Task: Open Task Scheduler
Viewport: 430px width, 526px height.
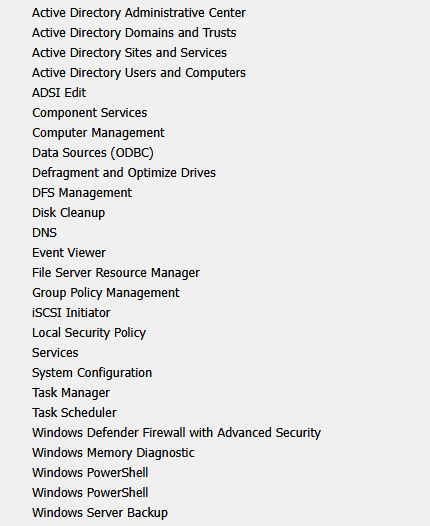Action: pyautogui.click(x=74, y=413)
